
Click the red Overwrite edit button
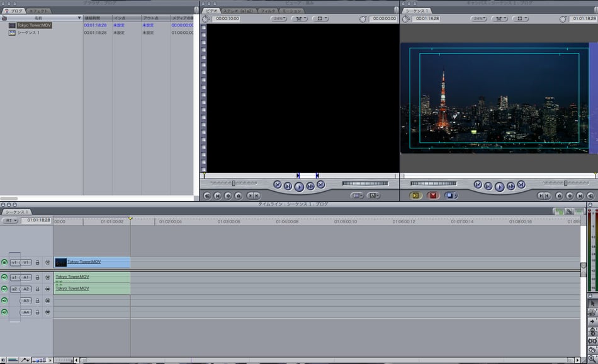click(x=433, y=196)
